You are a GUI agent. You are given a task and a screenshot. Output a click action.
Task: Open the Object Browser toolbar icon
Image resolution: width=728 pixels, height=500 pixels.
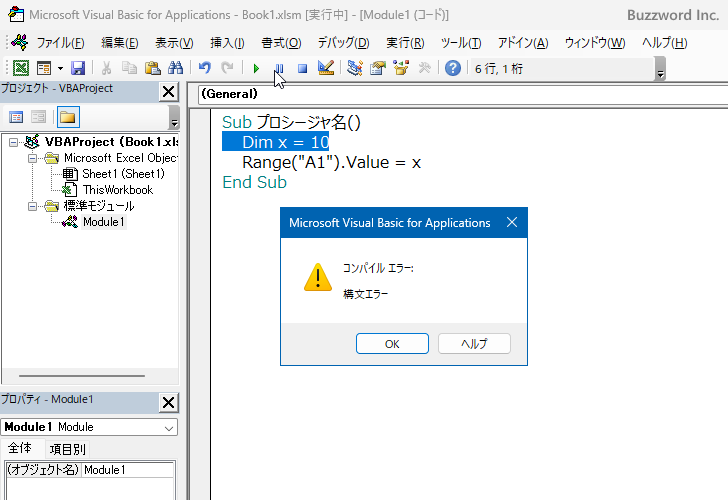pos(401,68)
